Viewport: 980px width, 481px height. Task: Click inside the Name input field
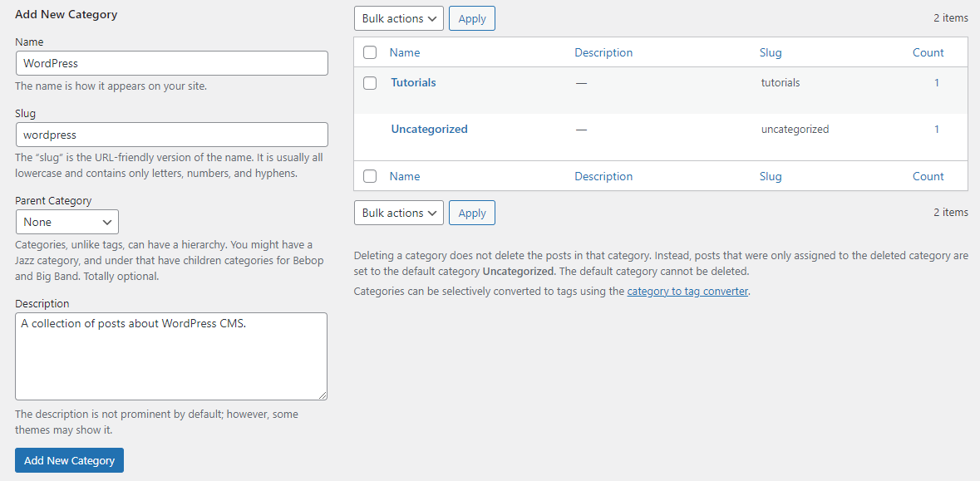coord(171,63)
